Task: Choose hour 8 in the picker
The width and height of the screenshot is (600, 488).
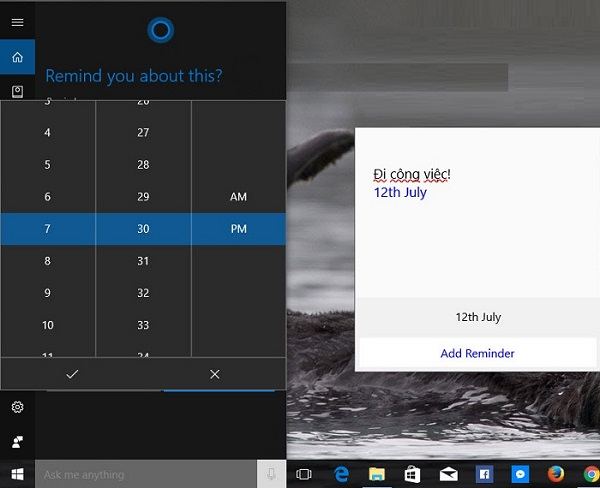Action: (47, 261)
